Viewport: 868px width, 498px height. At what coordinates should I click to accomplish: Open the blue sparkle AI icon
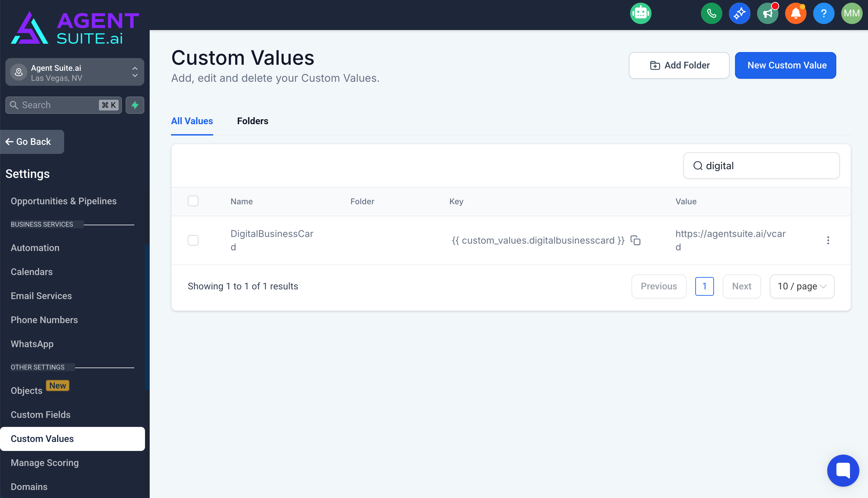click(739, 14)
